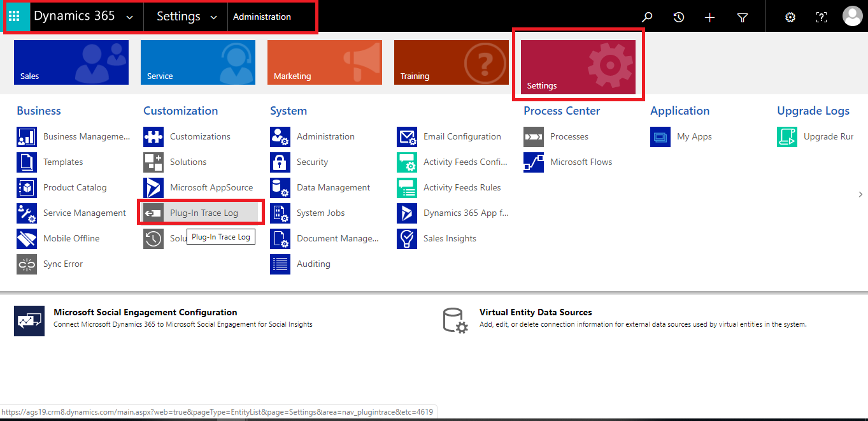
Task: Open Advanced Find using the funnel icon
Action: pos(743,17)
